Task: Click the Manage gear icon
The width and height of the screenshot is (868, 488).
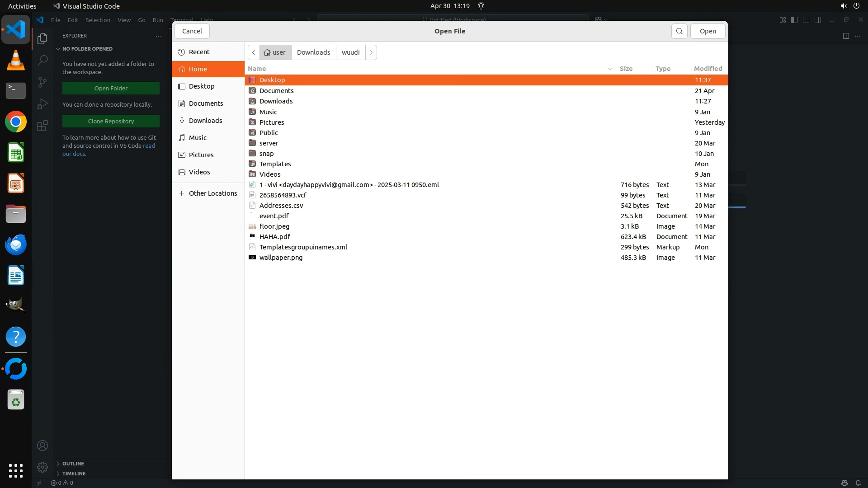Action: pos(42,467)
